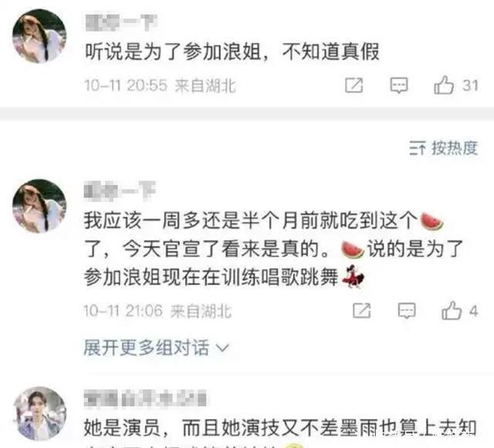Image resolution: width=494 pixels, height=448 pixels.
Task: Open the blurred username above 她是演员 comment
Action: [x=145, y=398]
